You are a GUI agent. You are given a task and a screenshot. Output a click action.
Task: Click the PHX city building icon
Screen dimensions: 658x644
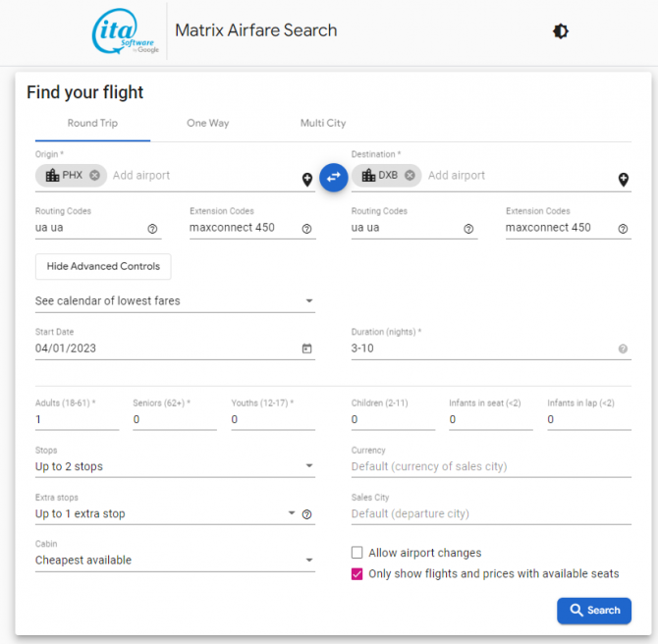(52, 175)
